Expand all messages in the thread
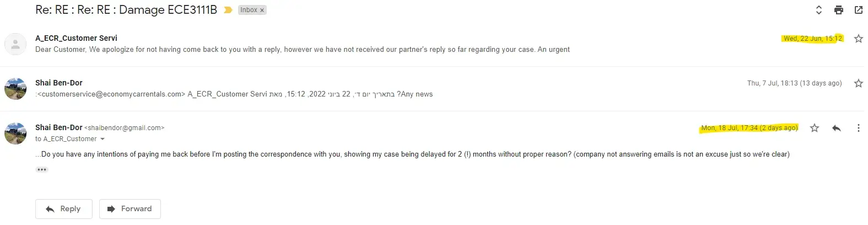Image resolution: width=868 pixels, height=225 pixels. tap(818, 10)
